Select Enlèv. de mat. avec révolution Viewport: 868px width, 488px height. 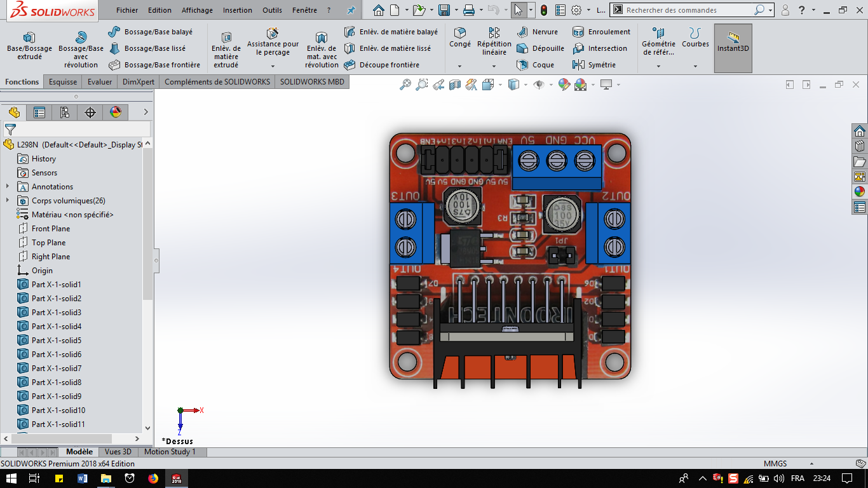click(x=322, y=50)
